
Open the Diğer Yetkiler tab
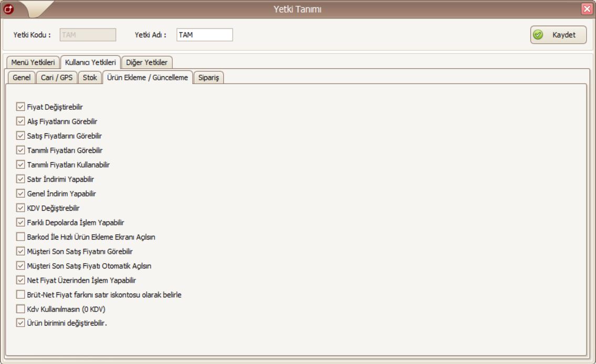coord(147,63)
